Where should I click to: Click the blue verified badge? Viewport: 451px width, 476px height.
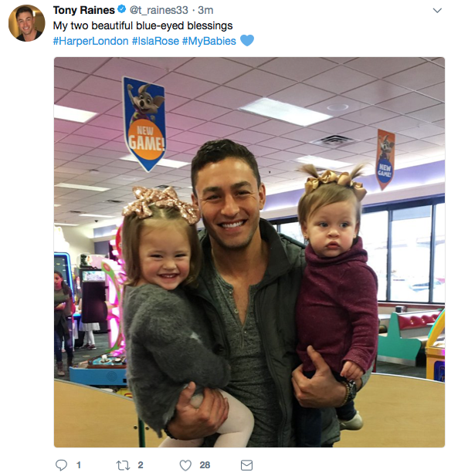coord(122,10)
